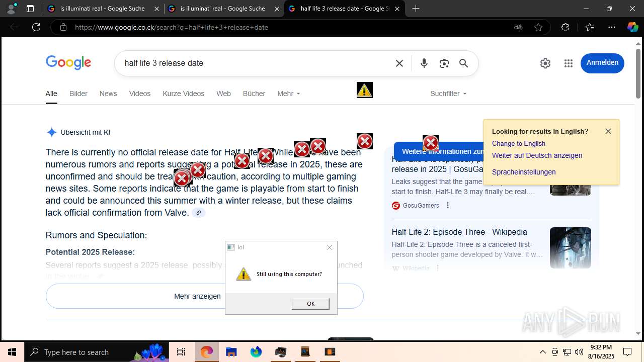Reload the page with refresh icon
This screenshot has width=644, height=362.
coord(36,27)
